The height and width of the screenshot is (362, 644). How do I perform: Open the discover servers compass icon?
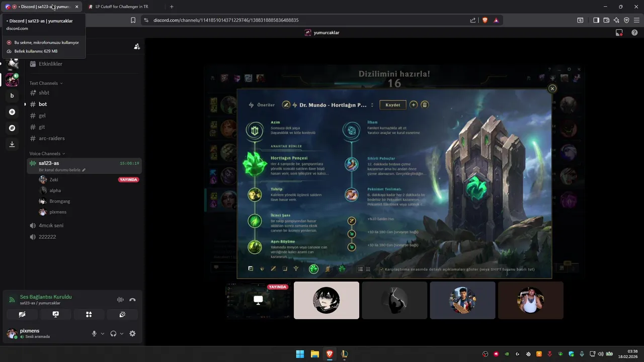[12, 128]
